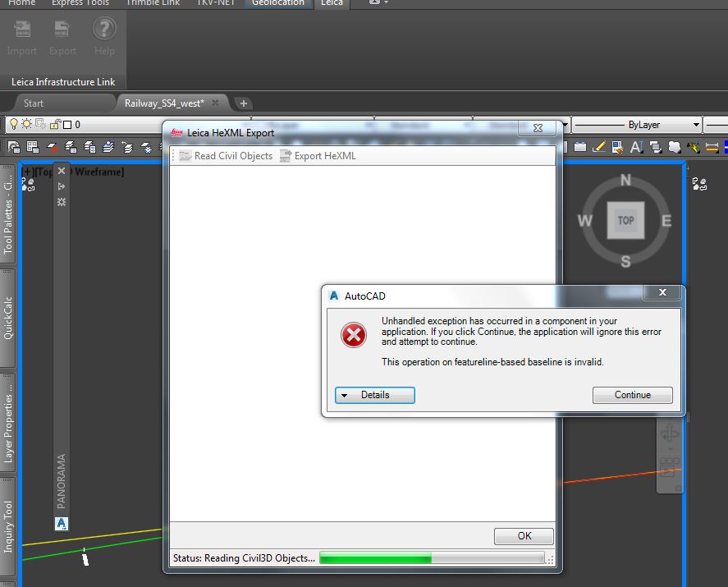Screen dimensions: 728x587
Task: Switch to the Trimble Link ribbon tab
Action: pyautogui.click(x=153, y=2)
